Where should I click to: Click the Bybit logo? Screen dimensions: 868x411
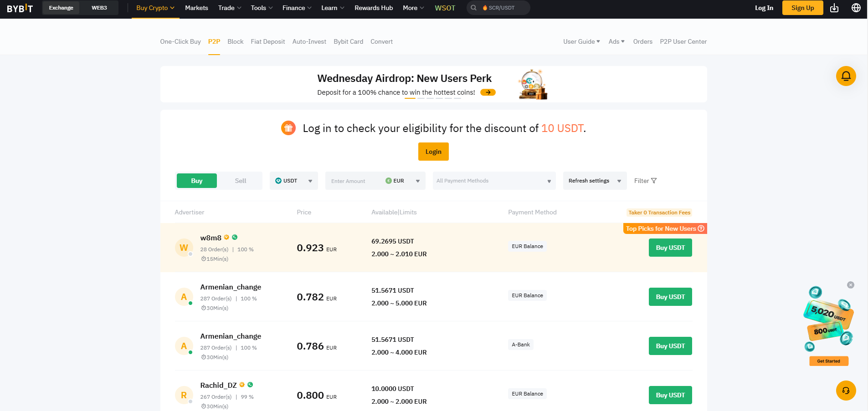pyautogui.click(x=20, y=8)
